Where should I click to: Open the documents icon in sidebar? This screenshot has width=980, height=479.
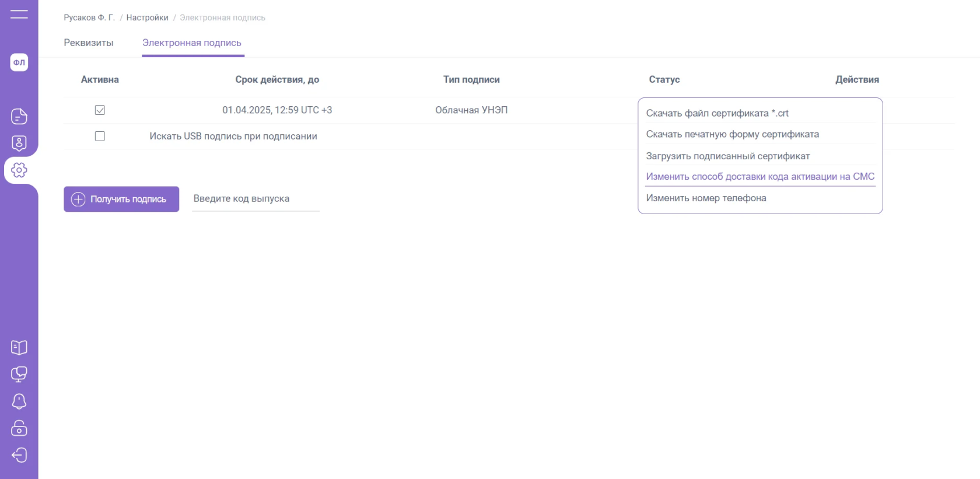[x=19, y=116]
